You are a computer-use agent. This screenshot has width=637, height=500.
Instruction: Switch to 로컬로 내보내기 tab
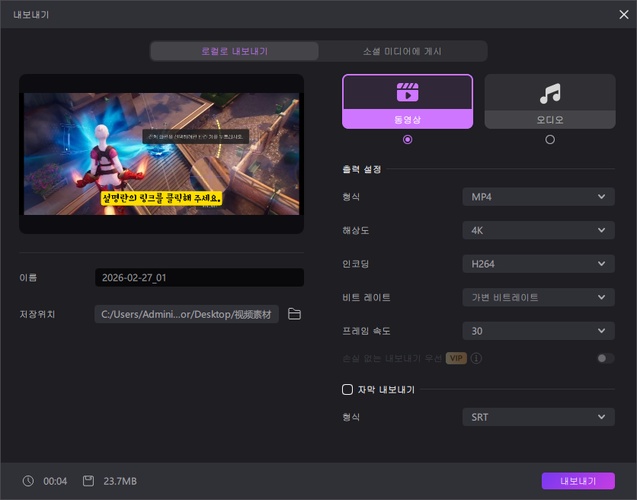[234, 51]
